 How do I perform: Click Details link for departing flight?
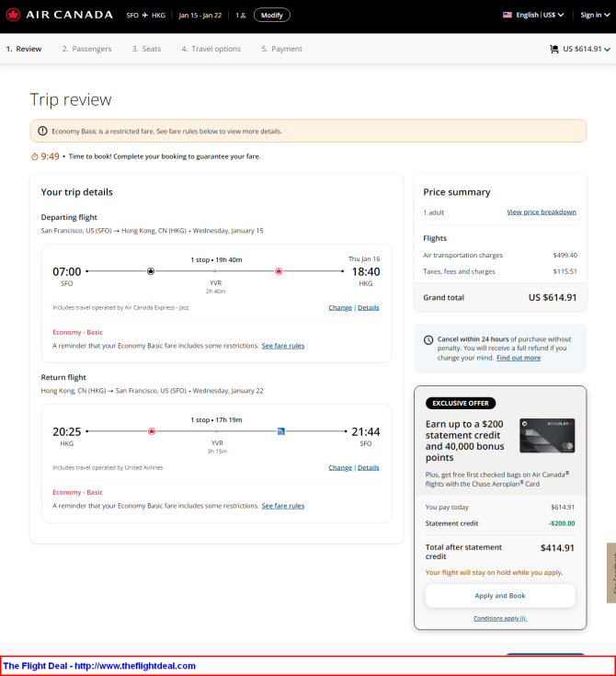click(369, 308)
